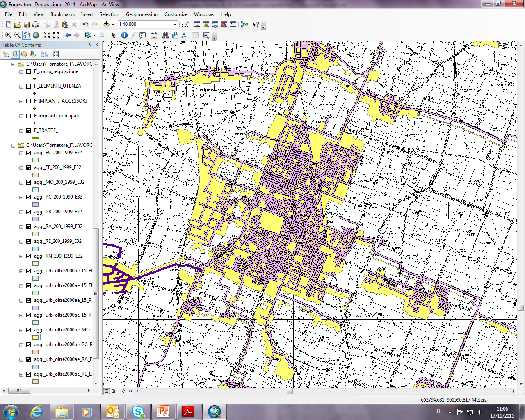Choose the Select Elements arrow tool
This screenshot has height=420, width=525.
114,35
